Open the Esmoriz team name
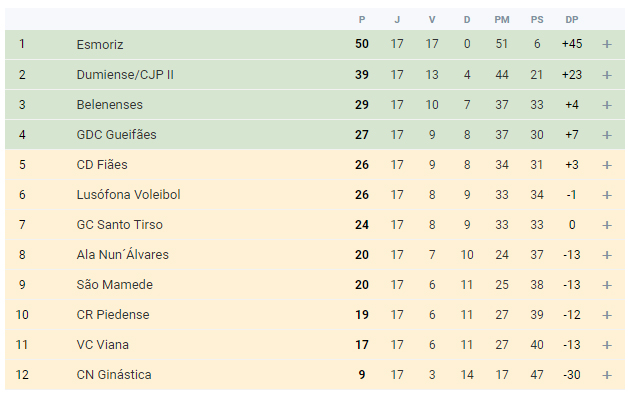 (x=100, y=44)
